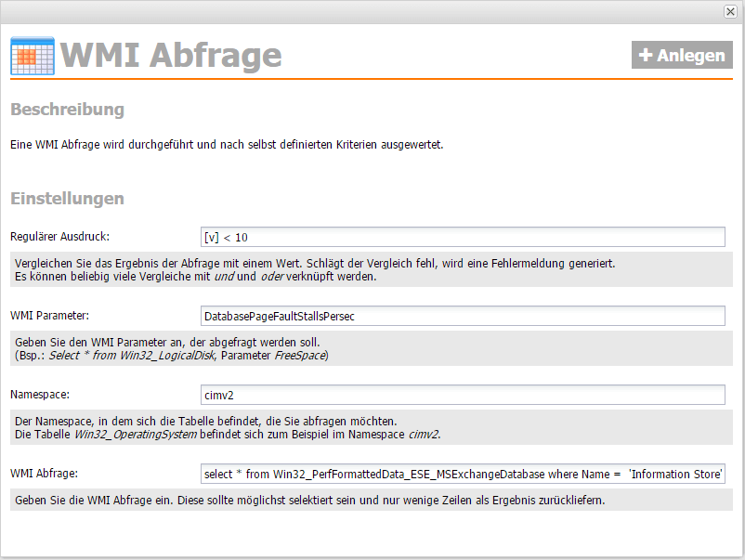
Task: Focus the Regulärer Ausdruck input field
Action: [463, 237]
